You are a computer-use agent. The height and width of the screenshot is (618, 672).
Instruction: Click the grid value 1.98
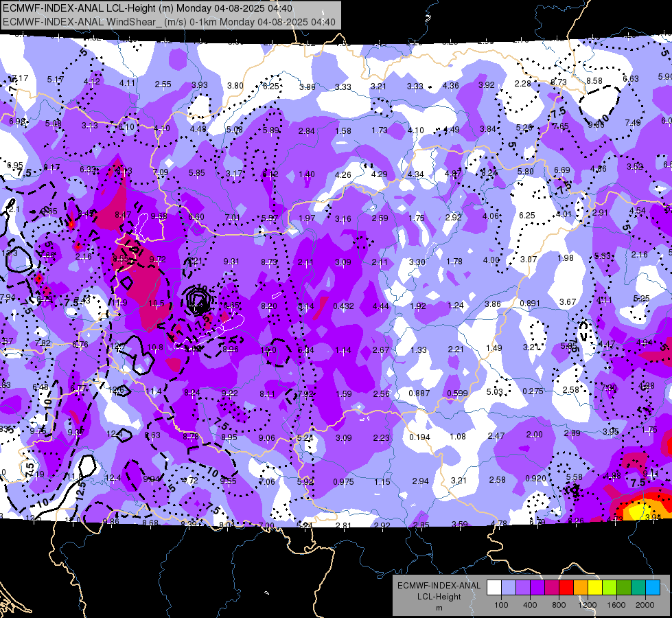[566, 257]
